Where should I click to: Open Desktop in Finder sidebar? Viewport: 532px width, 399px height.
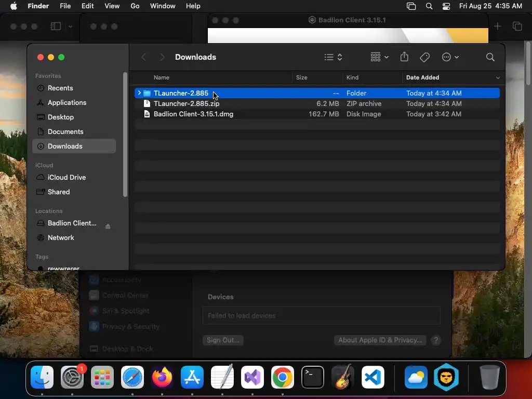74,117
